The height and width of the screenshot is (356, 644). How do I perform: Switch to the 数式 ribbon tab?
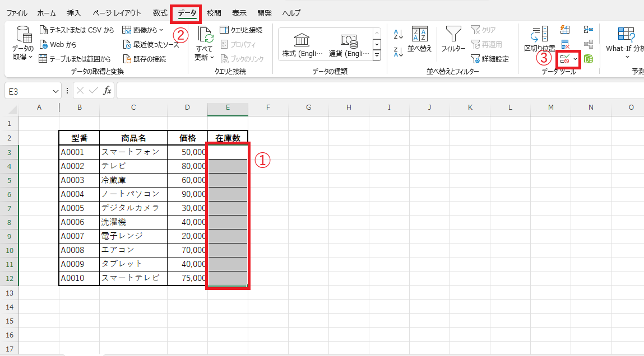pos(160,12)
